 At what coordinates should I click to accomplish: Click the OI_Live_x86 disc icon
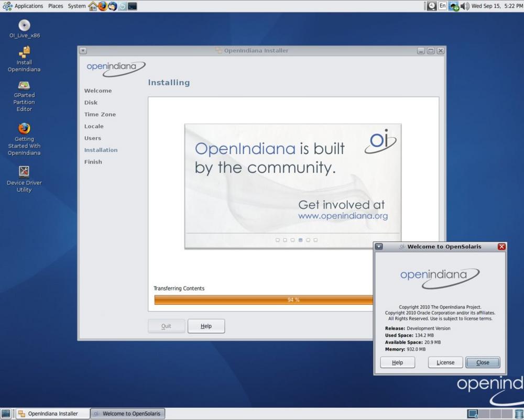coord(24,25)
